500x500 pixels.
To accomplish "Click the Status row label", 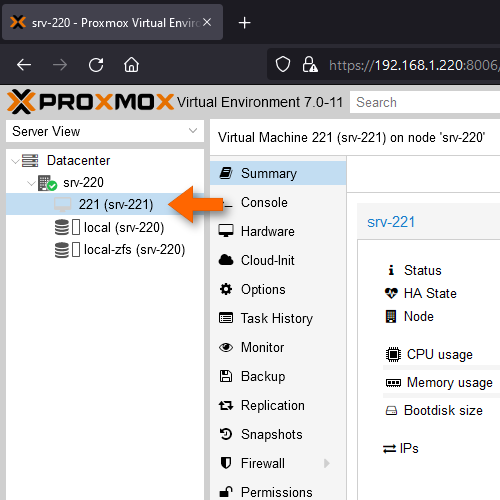I will (x=423, y=270).
